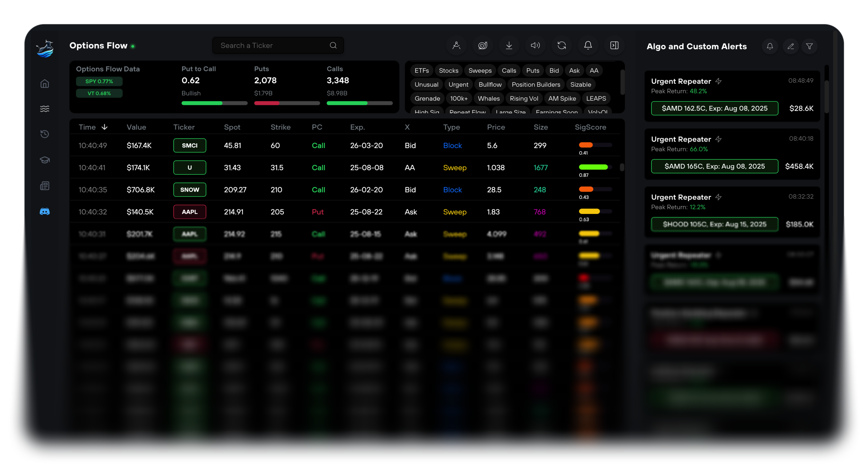
Task: Click the Put to Call progress bar
Action: [214, 103]
